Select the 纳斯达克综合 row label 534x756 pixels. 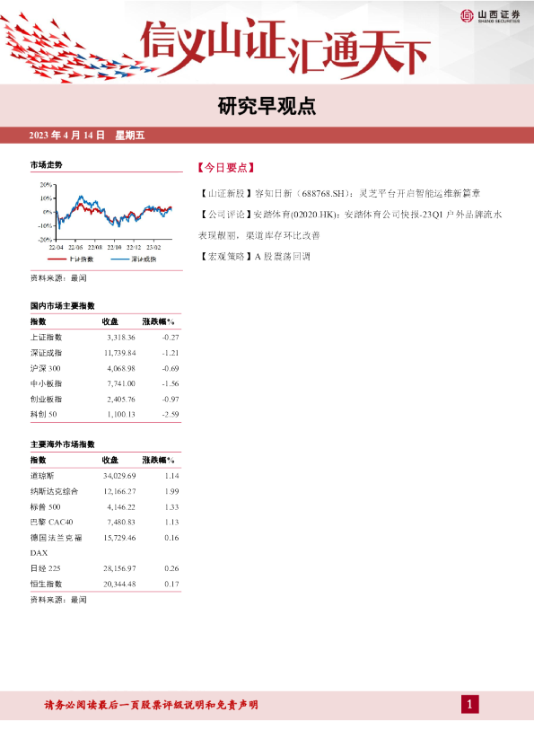coord(54,491)
